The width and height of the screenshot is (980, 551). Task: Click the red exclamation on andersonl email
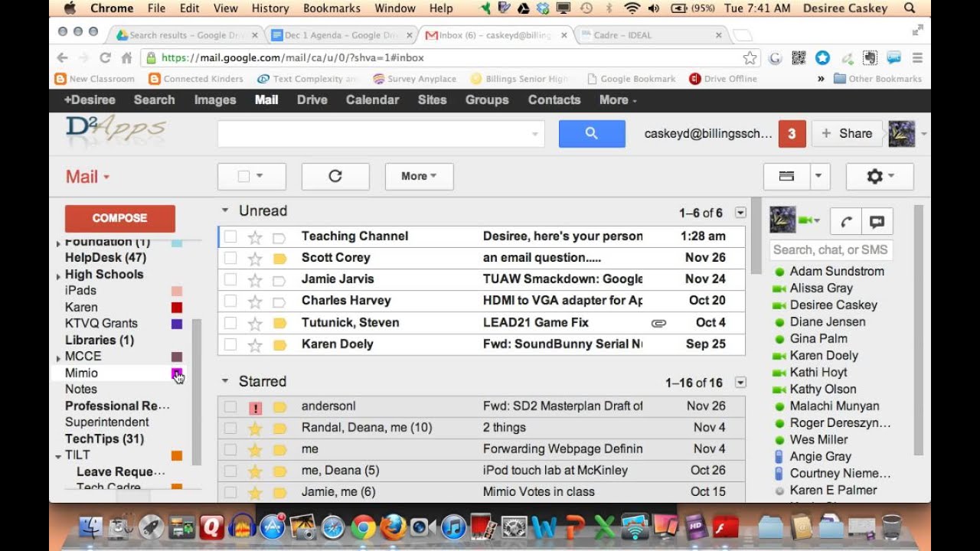tap(255, 407)
